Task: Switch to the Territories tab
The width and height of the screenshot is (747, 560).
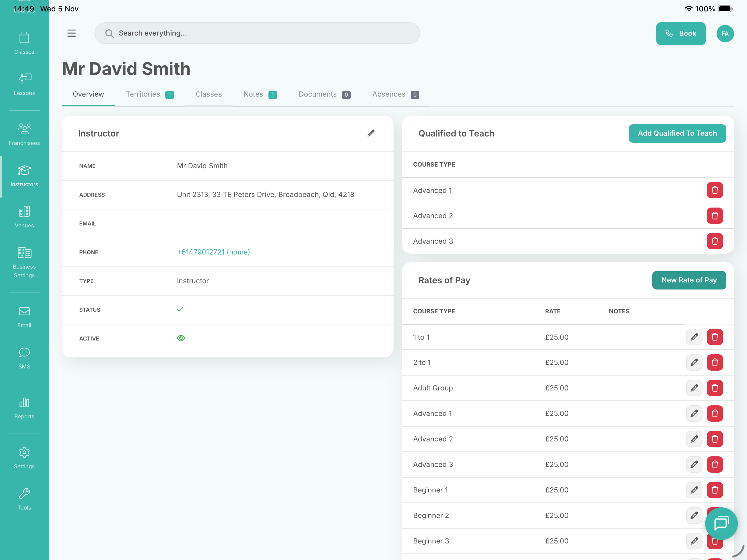Action: point(150,94)
